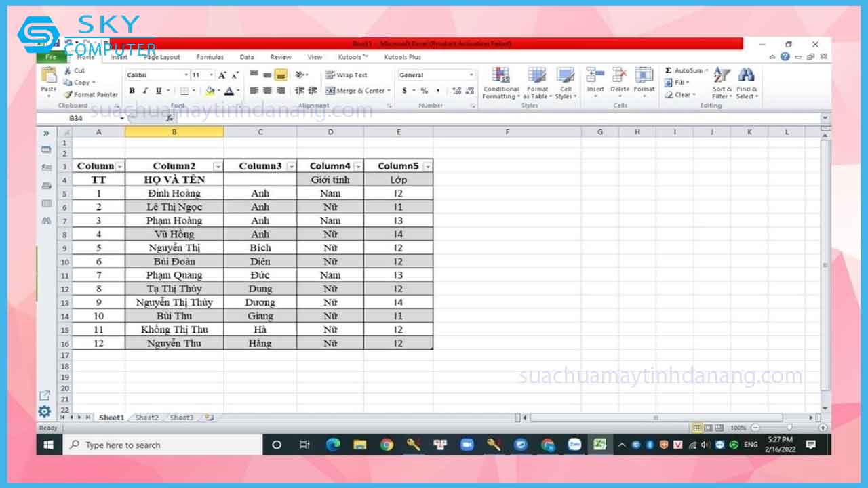The height and width of the screenshot is (488, 868).
Task: Click the Accounting dollar format icon
Action: (405, 91)
